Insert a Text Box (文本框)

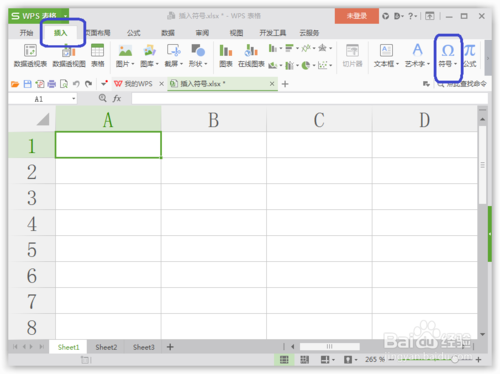[x=386, y=55]
